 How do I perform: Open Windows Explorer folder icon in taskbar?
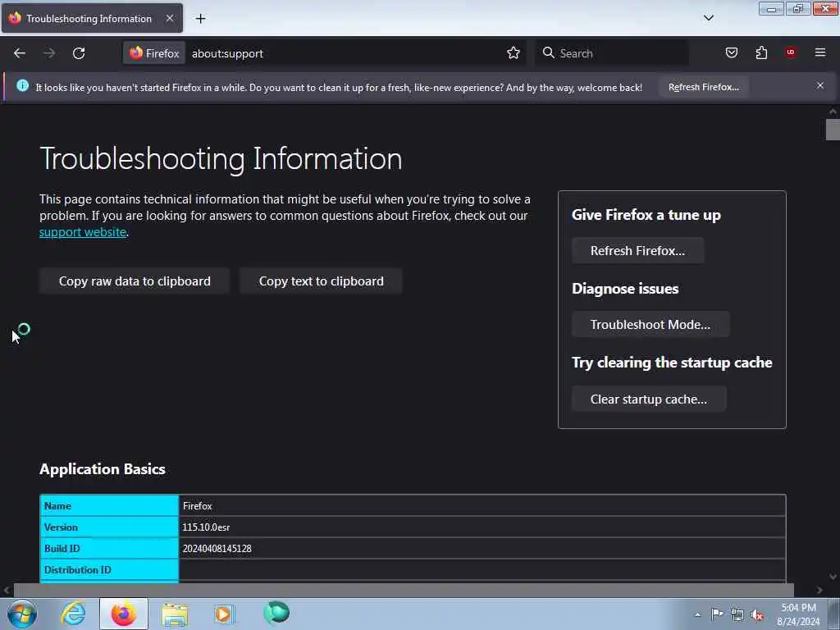[x=175, y=614]
